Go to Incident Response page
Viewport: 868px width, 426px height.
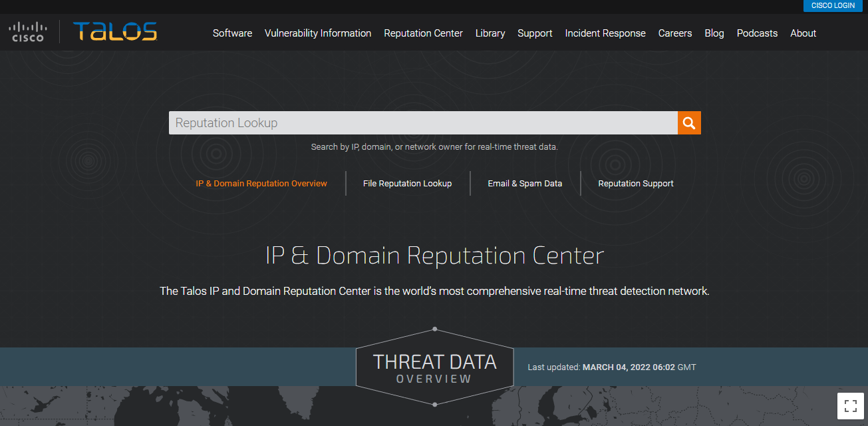click(x=605, y=33)
